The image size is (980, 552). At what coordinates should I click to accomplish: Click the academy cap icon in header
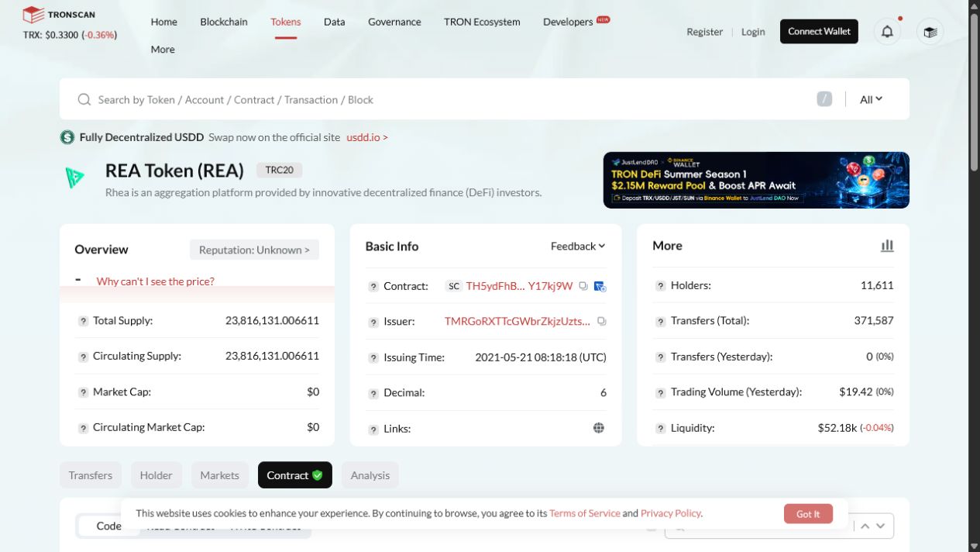pyautogui.click(x=930, y=32)
